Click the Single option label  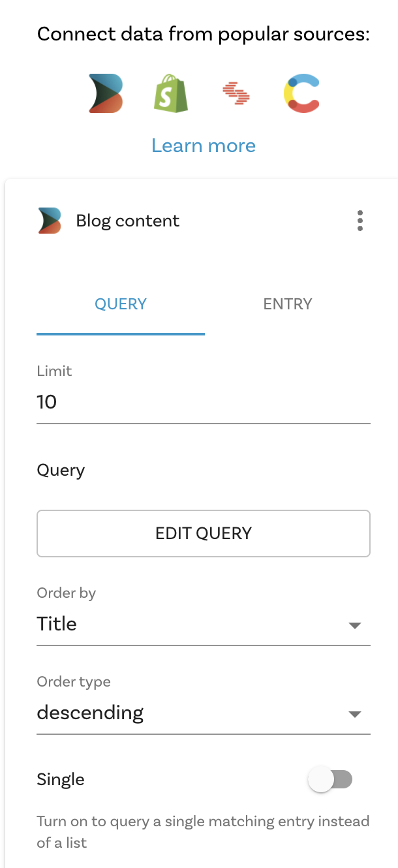click(x=61, y=779)
